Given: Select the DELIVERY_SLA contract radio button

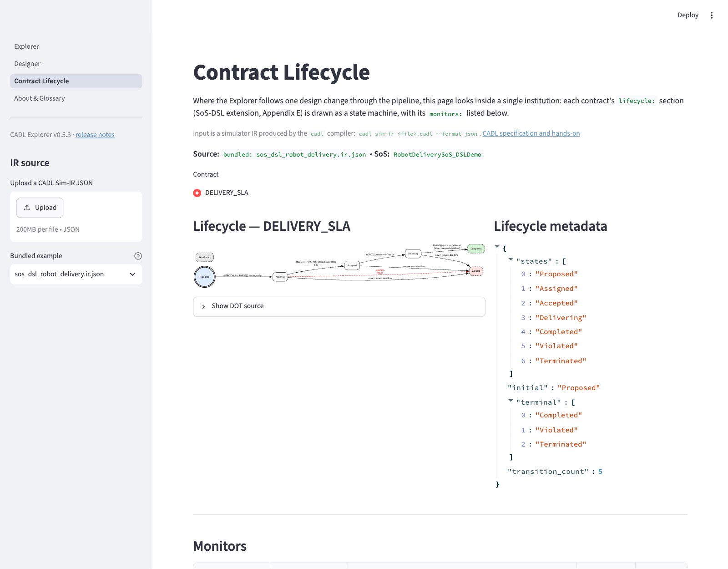Looking at the screenshot, I should point(197,193).
